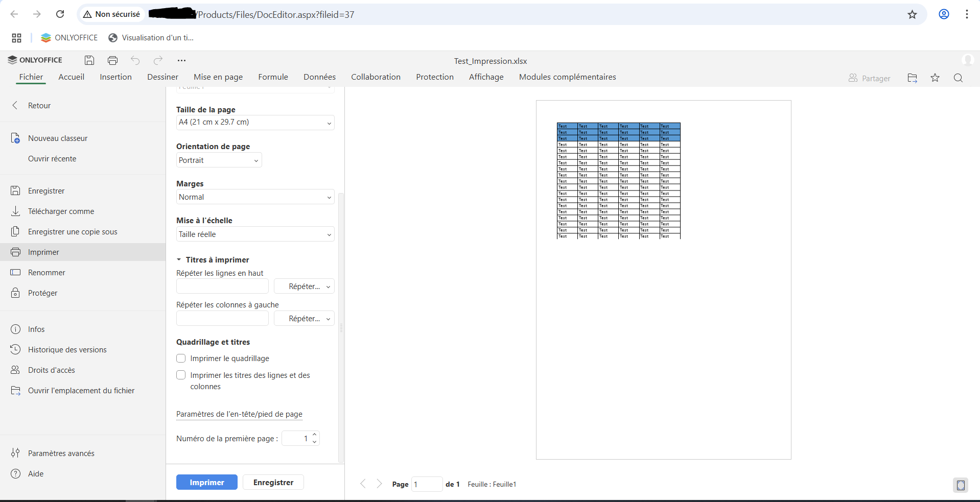Click the ONLYOFFICE bookmark in the bookmarks bar
Screen dimensions: 980x502
[69, 38]
